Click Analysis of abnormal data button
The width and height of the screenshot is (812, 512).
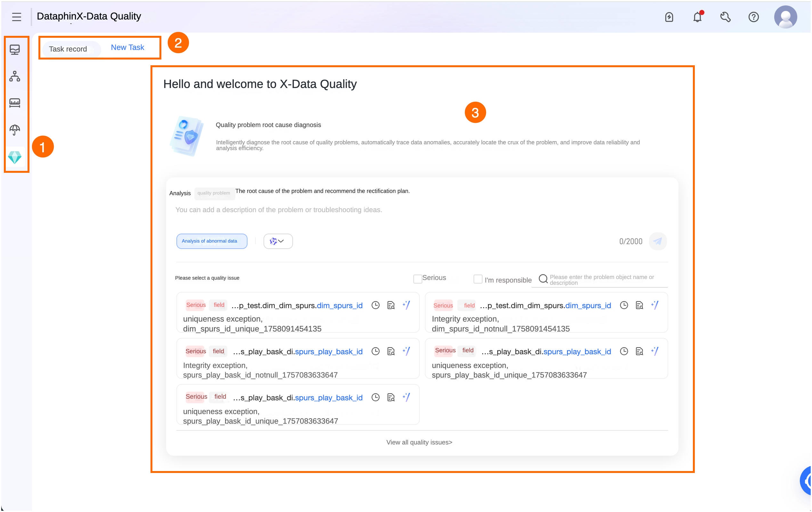[x=211, y=241]
